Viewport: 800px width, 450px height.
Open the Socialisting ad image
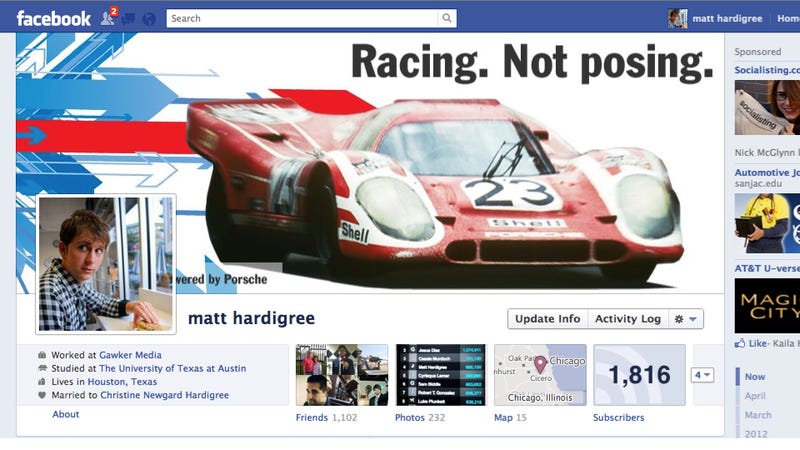(x=767, y=108)
